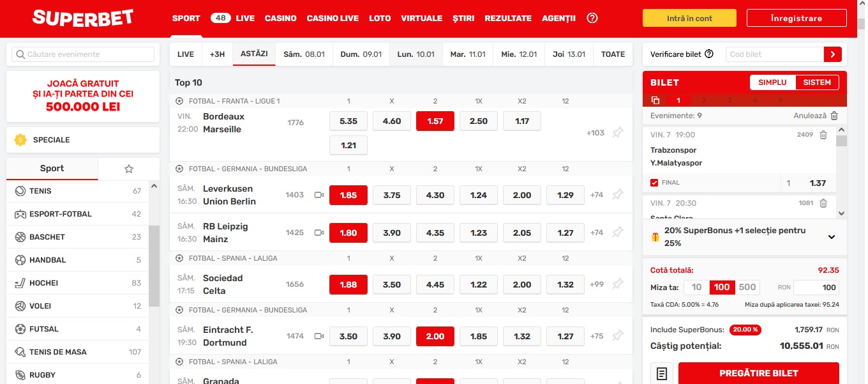868x384 pixels.
Task: Show TOATE events tab
Action: coord(613,54)
